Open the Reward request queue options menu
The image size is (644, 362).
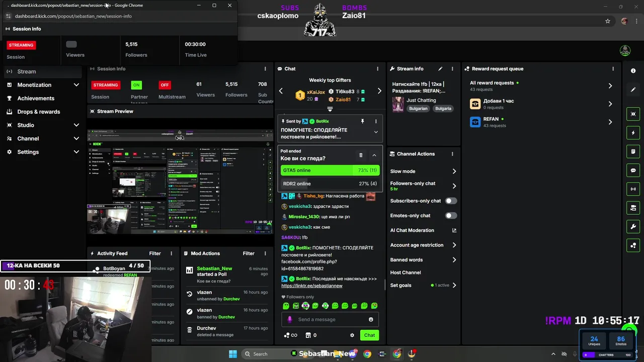pos(613,69)
